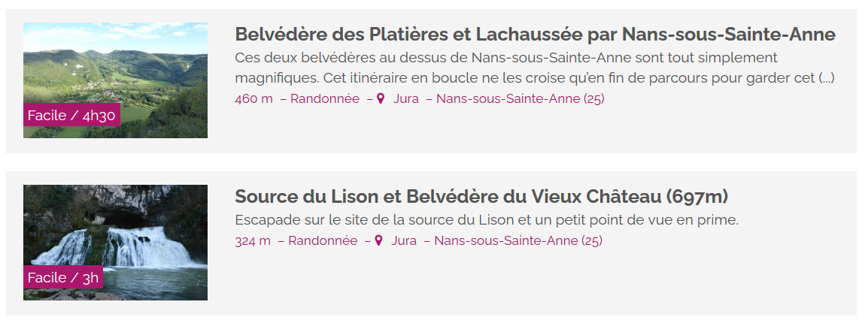Screen dimensions: 868x326
Task: Click the green valley landscape thumbnail
Action: [115, 80]
